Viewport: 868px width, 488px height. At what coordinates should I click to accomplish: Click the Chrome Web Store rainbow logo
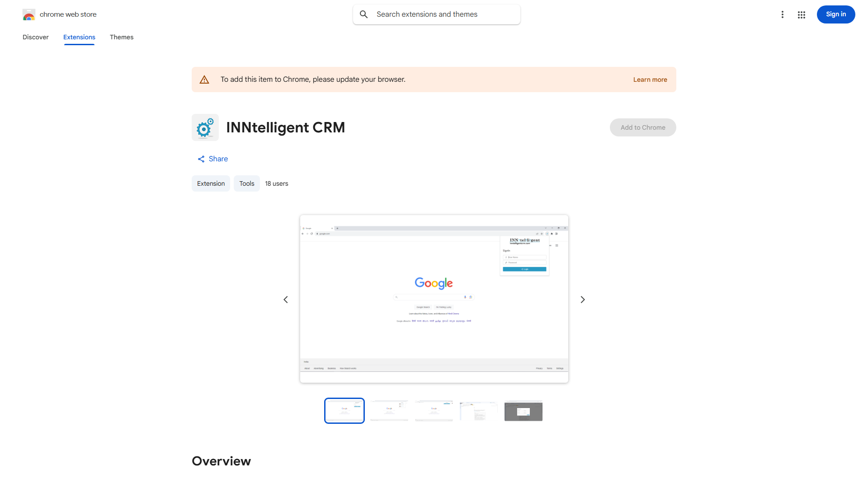coord(29,14)
